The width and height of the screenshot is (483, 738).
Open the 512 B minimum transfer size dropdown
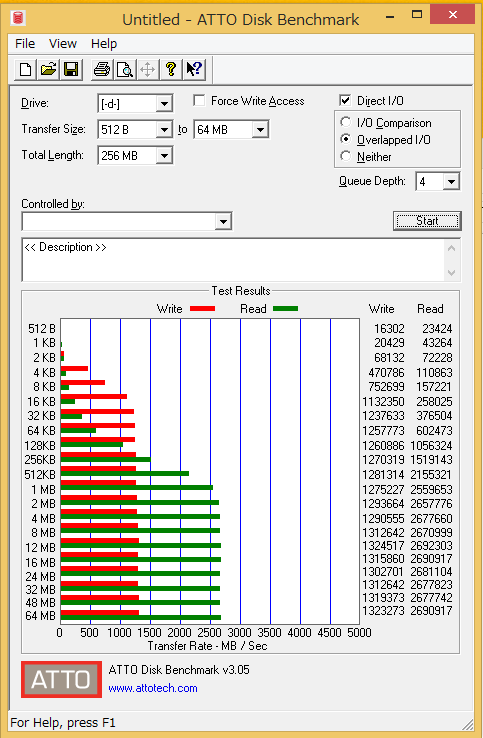tap(164, 129)
